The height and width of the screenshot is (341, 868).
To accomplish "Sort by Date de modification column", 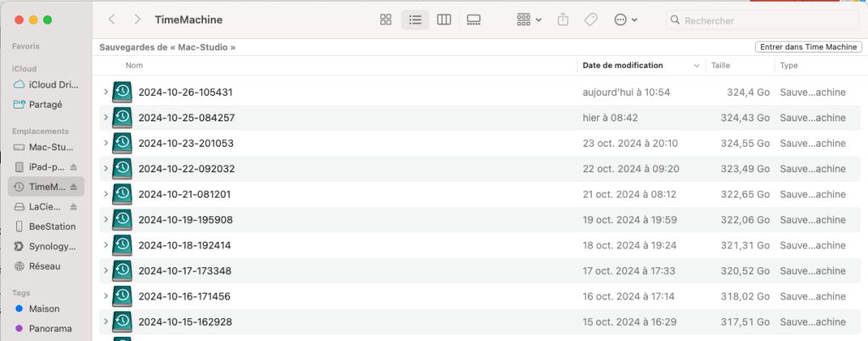I will [x=623, y=65].
